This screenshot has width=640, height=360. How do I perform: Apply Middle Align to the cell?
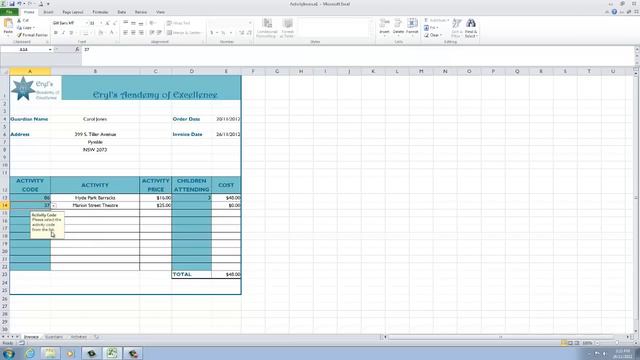click(x=133, y=23)
